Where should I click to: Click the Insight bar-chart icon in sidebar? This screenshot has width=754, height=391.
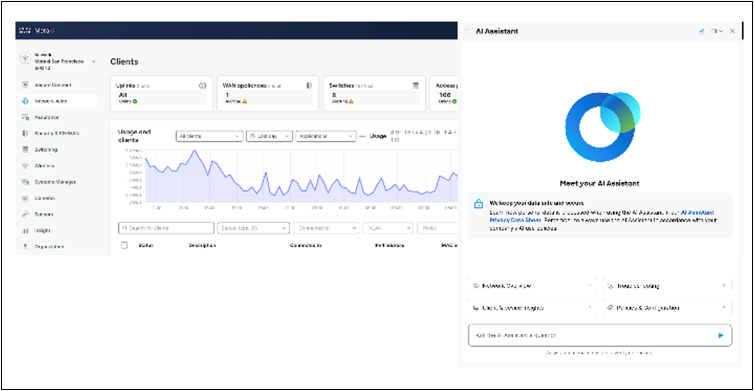(x=25, y=230)
